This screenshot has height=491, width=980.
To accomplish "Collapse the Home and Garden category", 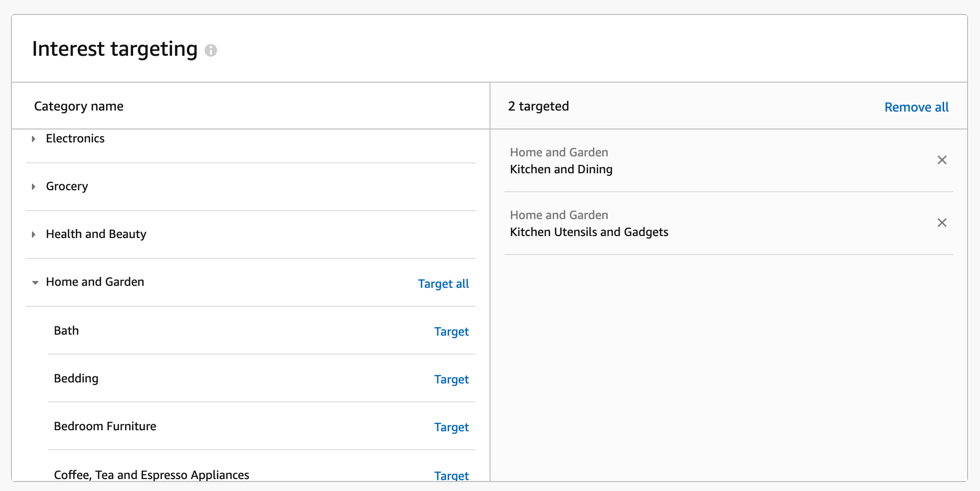I will (35, 282).
